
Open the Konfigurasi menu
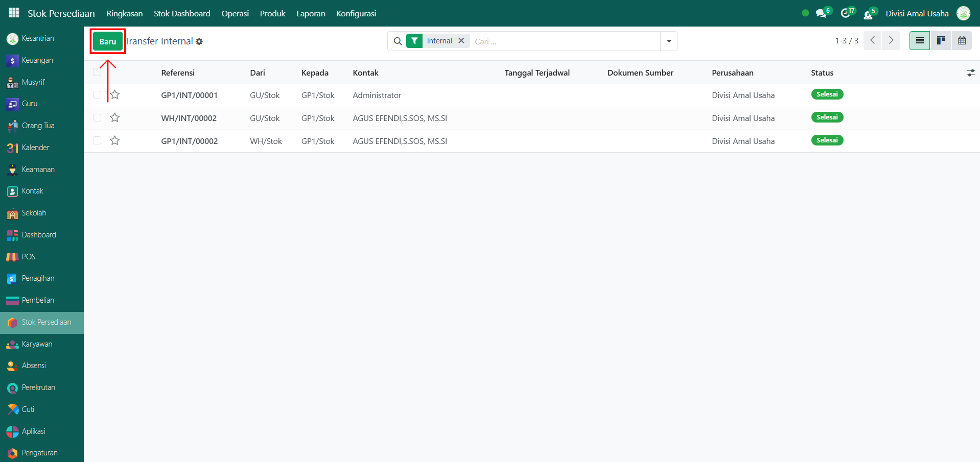(356, 14)
